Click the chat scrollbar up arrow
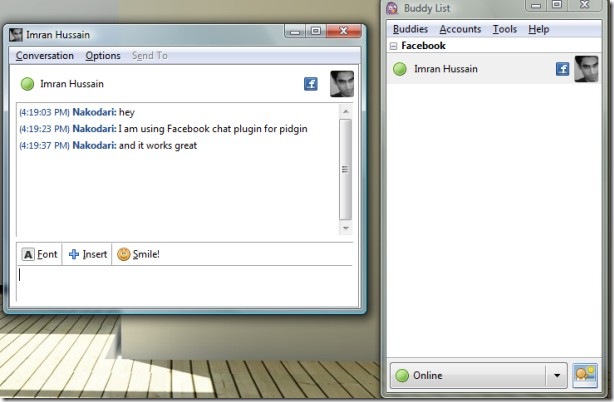The width and height of the screenshot is (614, 402). click(x=345, y=112)
